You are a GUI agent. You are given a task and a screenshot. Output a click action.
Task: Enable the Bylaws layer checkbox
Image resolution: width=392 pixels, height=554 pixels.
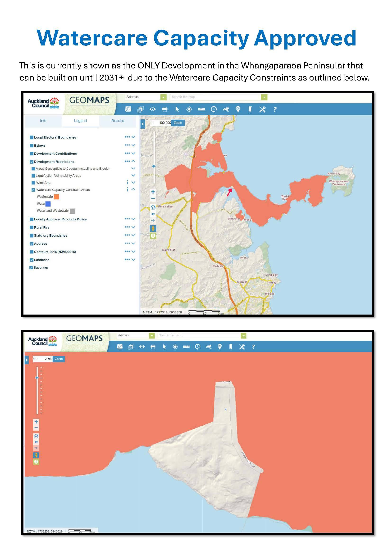coord(31,145)
